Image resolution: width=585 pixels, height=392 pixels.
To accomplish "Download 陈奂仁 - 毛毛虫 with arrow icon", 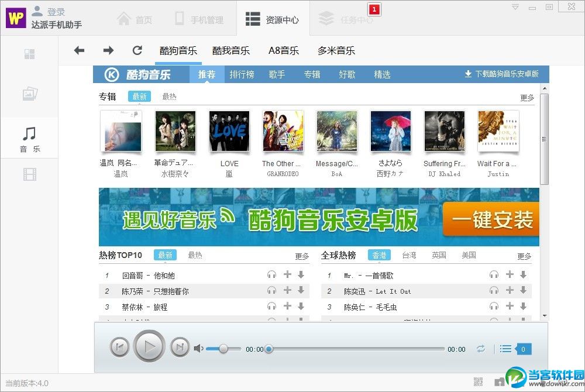I will click(x=524, y=306).
